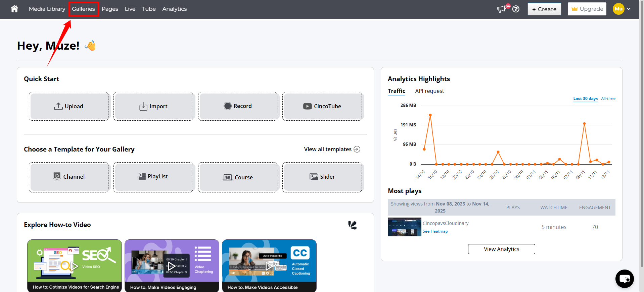The width and height of the screenshot is (644, 292).
Task: Open the help question mark icon
Action: (x=516, y=9)
